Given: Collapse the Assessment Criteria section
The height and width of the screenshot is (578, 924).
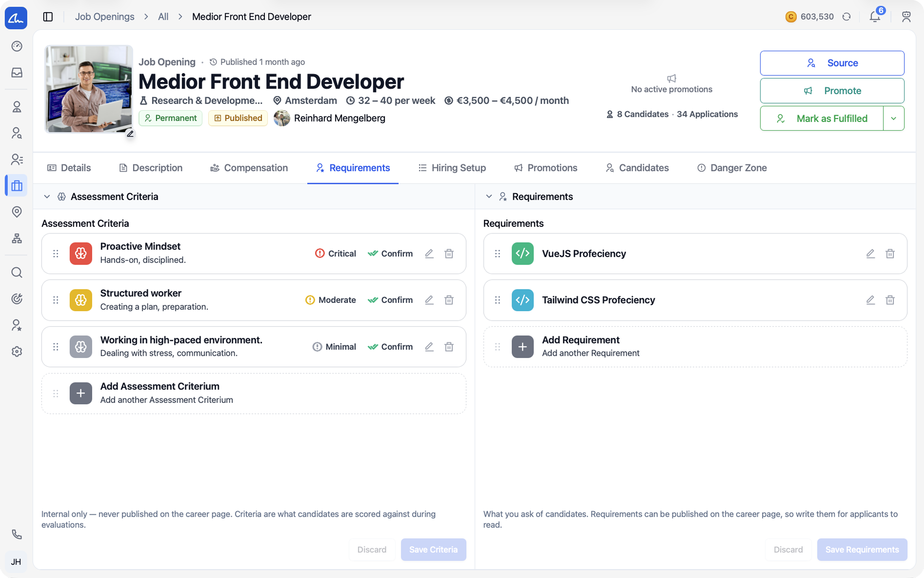Looking at the screenshot, I should point(47,197).
